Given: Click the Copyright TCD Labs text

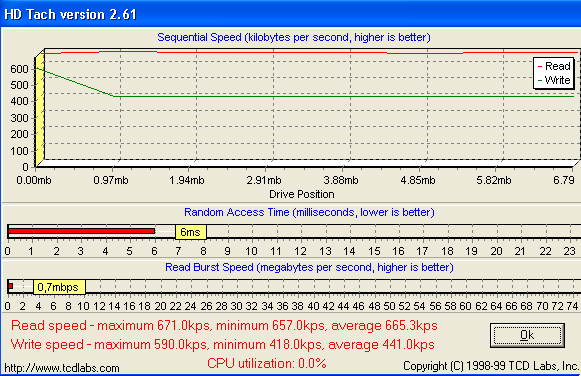Looking at the screenshot, I should pos(491,366).
